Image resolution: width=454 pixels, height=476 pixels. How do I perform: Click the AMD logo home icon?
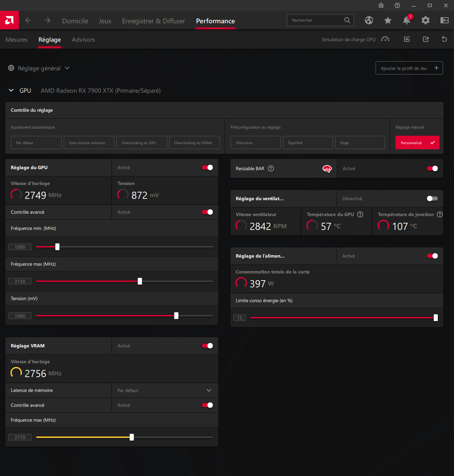click(9, 20)
